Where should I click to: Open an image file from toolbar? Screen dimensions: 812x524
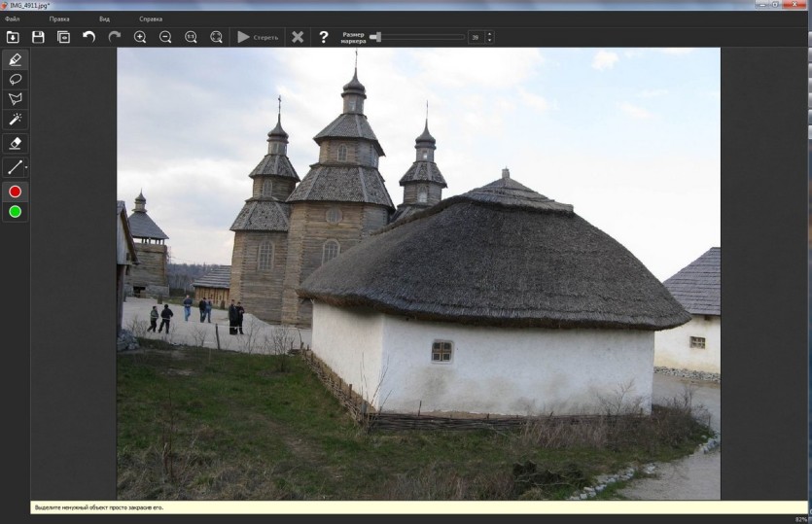pos(13,37)
